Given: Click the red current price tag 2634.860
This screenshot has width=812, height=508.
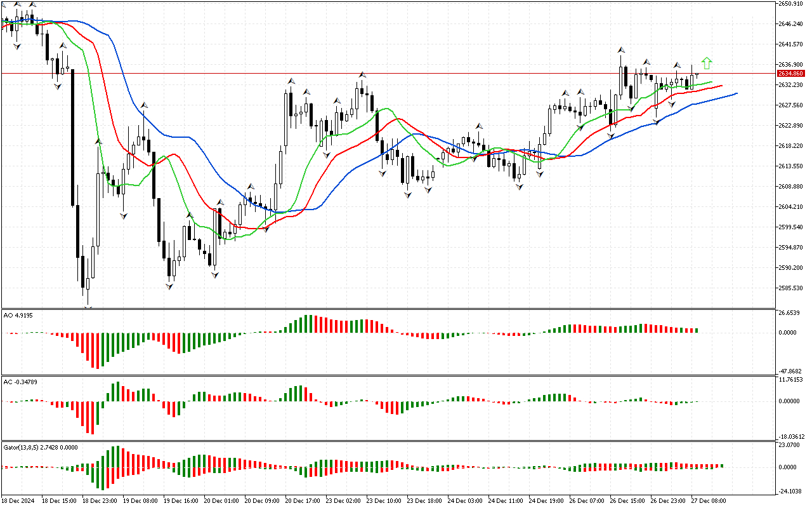Looking at the screenshot, I should 790,73.
